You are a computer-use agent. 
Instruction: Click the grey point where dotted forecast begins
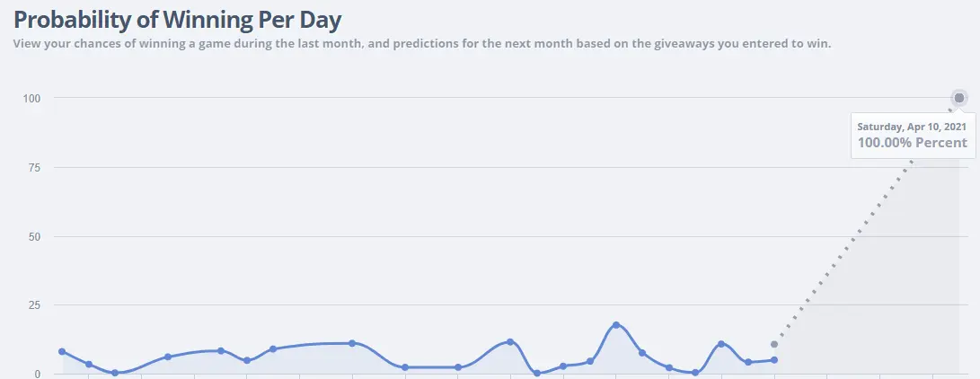coord(774,344)
